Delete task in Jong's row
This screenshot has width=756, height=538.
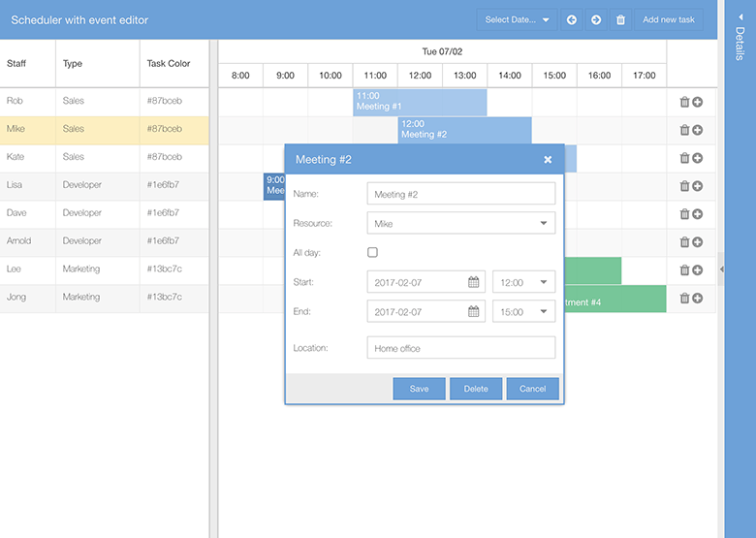[x=684, y=298]
